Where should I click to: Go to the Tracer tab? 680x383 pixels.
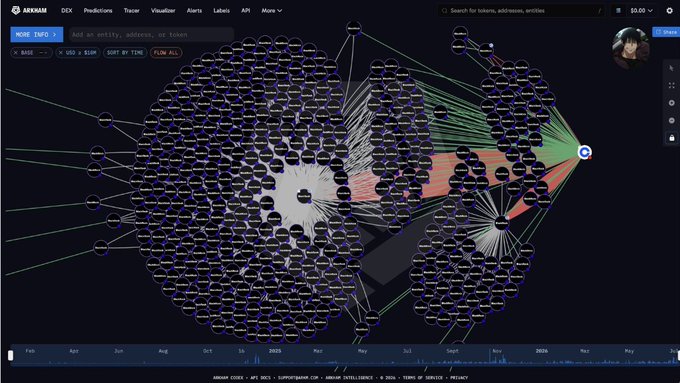(x=131, y=10)
